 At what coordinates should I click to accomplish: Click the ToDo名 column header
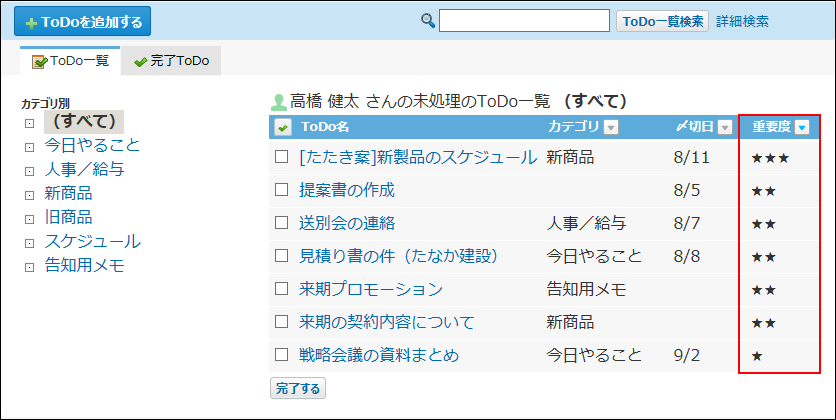click(x=325, y=127)
